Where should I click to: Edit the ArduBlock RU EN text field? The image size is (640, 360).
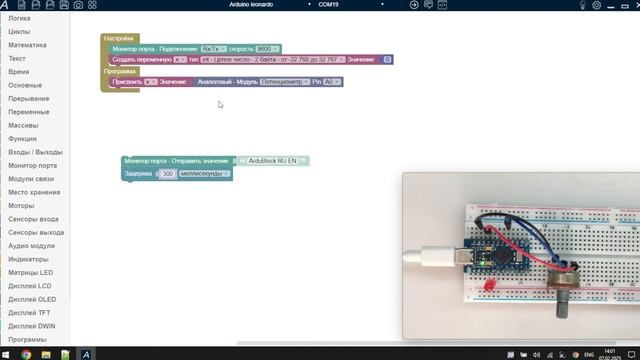pyautogui.click(x=272, y=161)
